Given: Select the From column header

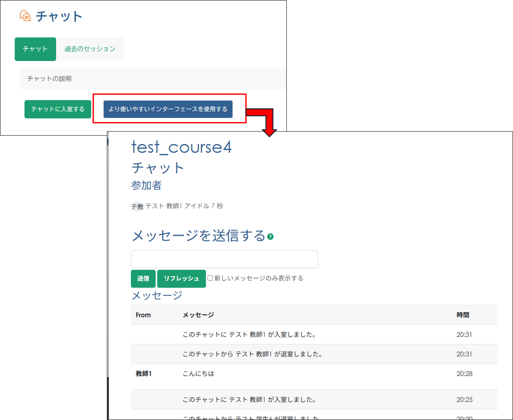Looking at the screenshot, I should coord(143,315).
